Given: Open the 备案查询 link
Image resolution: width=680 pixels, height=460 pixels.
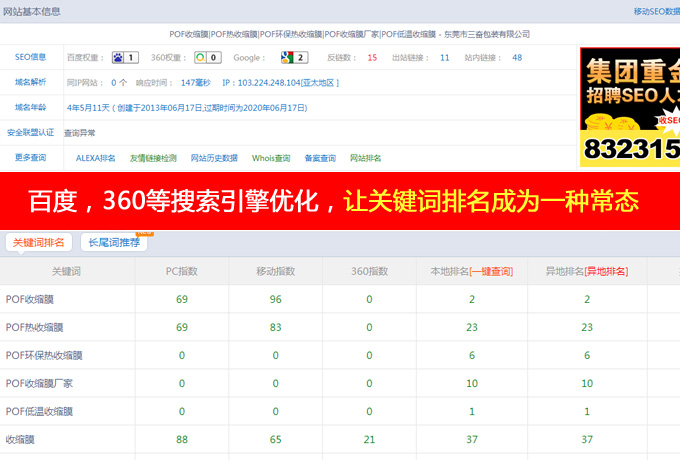Looking at the screenshot, I should pyautogui.click(x=319, y=158).
